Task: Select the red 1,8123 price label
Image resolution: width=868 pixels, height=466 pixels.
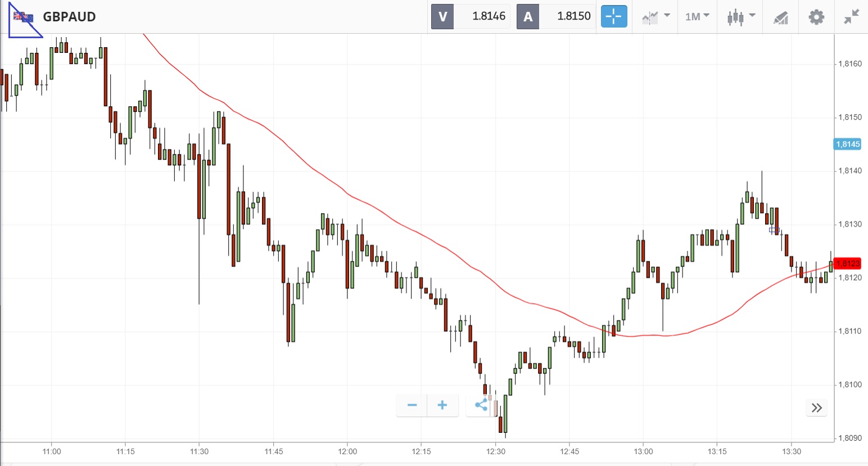Action: pos(847,264)
